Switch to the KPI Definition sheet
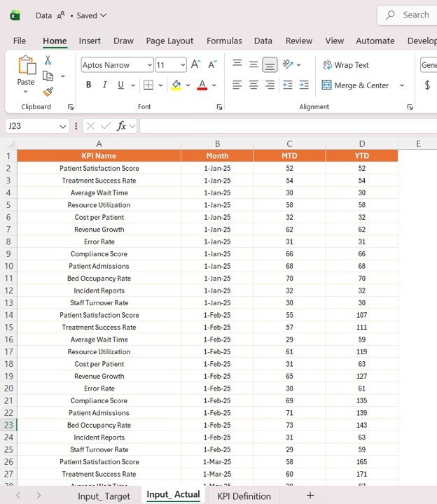The height and width of the screenshot is (504, 437). point(244,496)
